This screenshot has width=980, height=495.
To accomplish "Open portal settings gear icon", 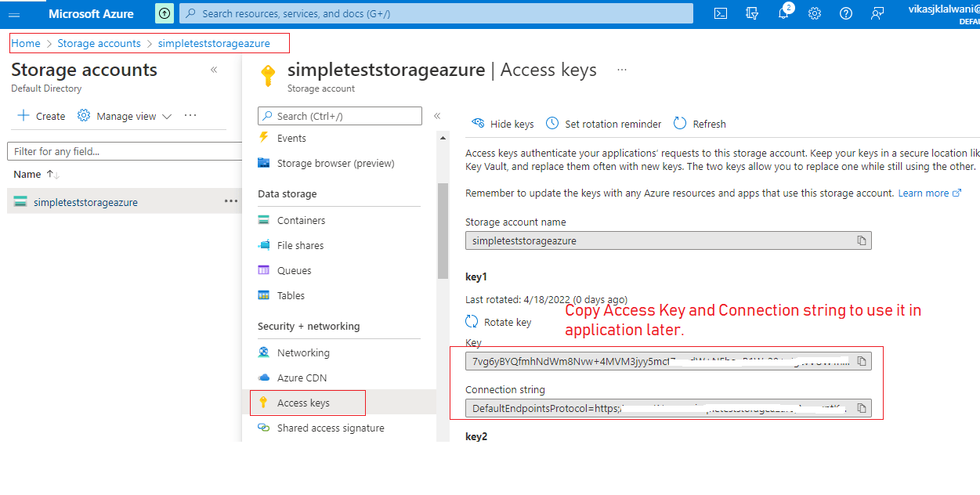I will 815,13.
